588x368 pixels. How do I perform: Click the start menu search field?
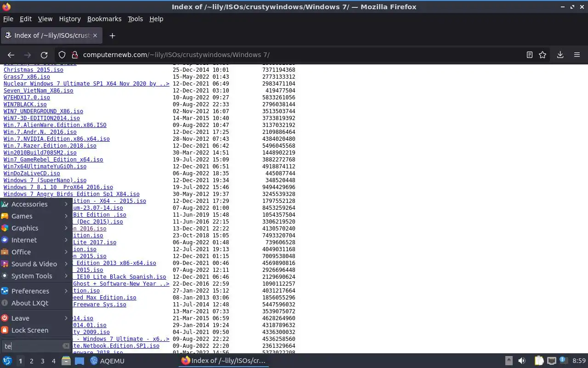pos(36,346)
